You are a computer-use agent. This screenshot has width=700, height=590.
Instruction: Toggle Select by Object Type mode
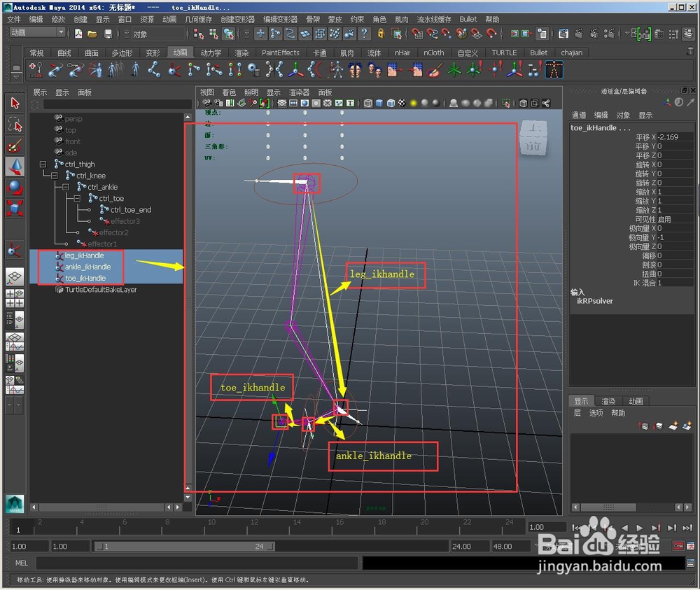(213, 34)
